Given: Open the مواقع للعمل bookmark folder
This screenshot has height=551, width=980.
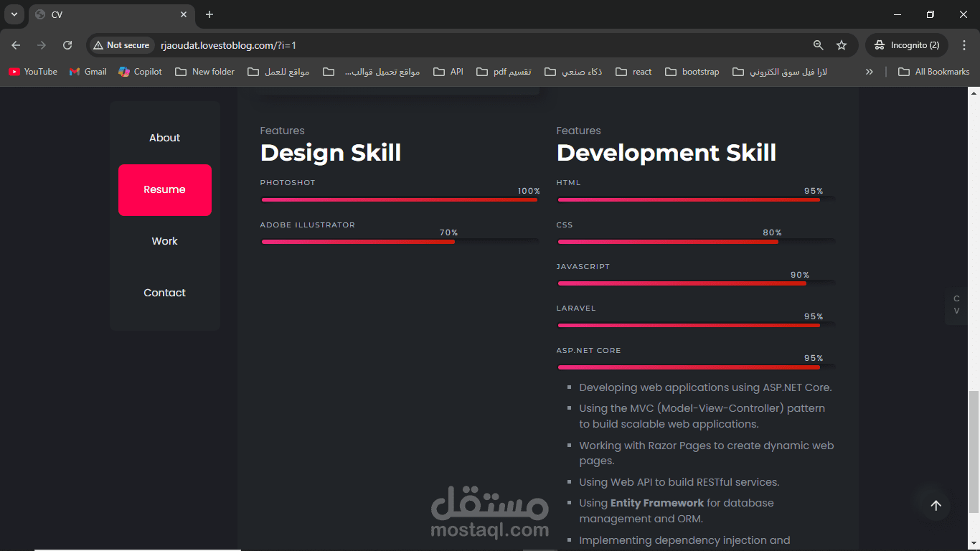Looking at the screenshot, I should point(278,72).
